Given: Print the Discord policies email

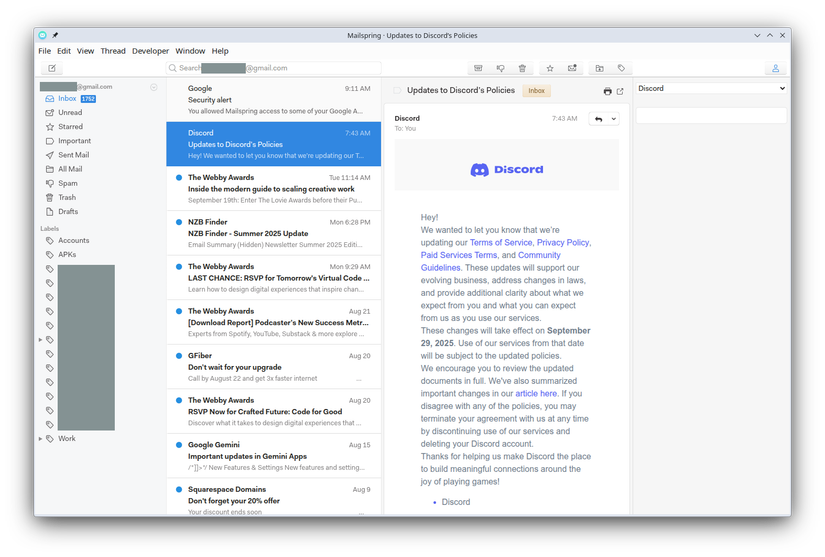Looking at the screenshot, I should 608,91.
